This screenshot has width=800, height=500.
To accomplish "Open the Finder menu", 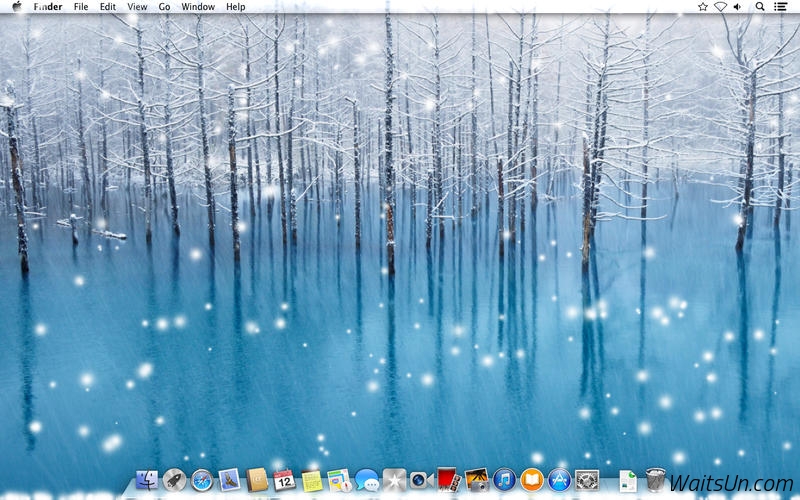I will (48, 7).
